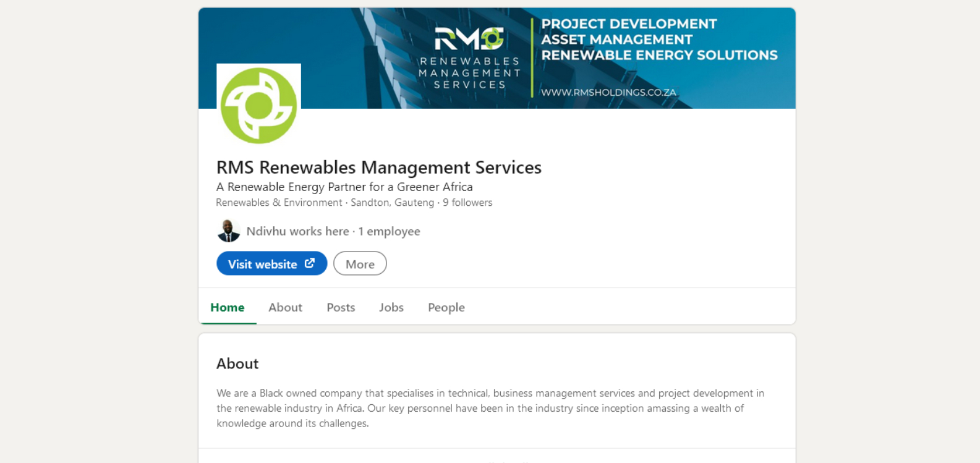Click the green RMS company logo
980x463 pixels.
click(258, 106)
